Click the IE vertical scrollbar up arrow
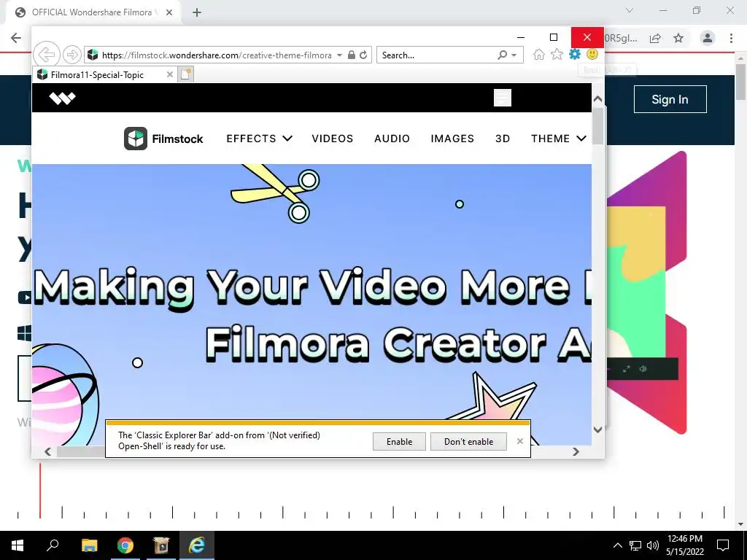The image size is (747, 560). pos(598,99)
